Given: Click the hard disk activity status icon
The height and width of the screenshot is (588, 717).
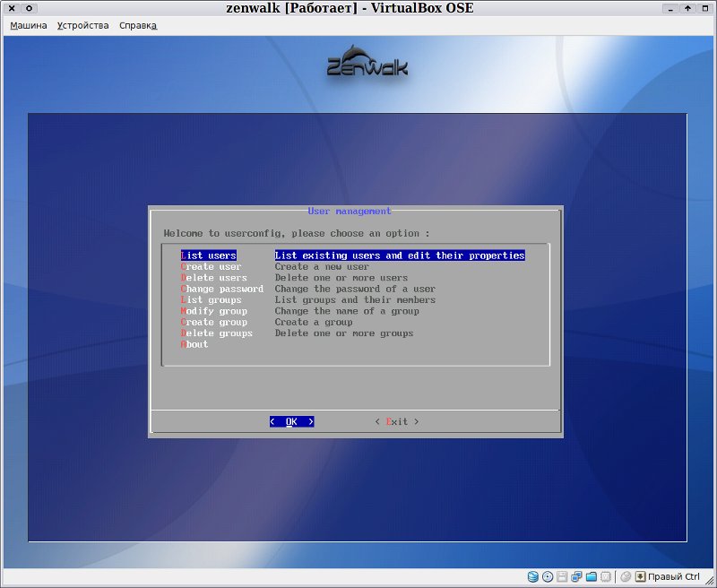Looking at the screenshot, I should (x=532, y=576).
